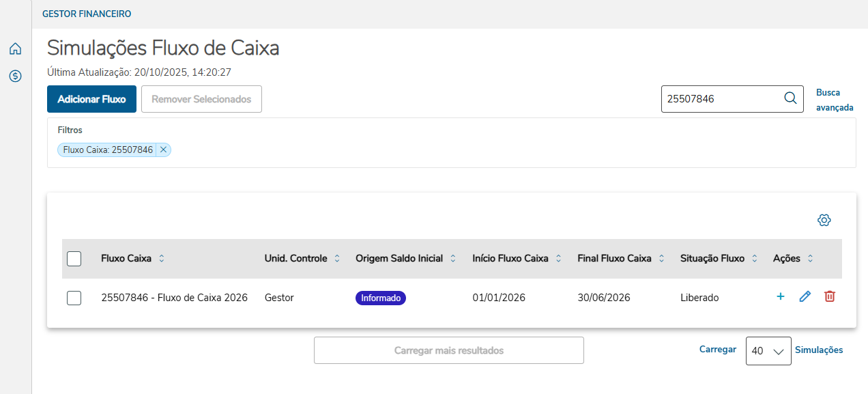Image resolution: width=868 pixels, height=394 pixels.
Task: Sort by Unid. Controle column
Action: click(x=336, y=259)
